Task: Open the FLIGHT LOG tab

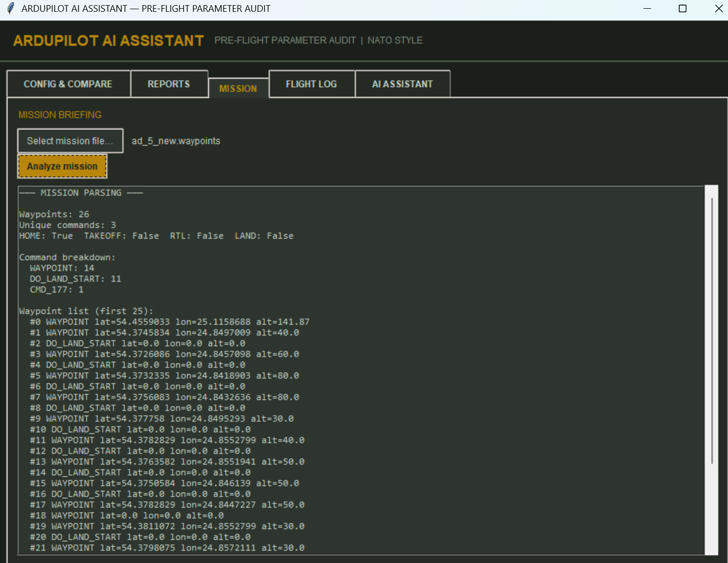Action: pos(312,84)
